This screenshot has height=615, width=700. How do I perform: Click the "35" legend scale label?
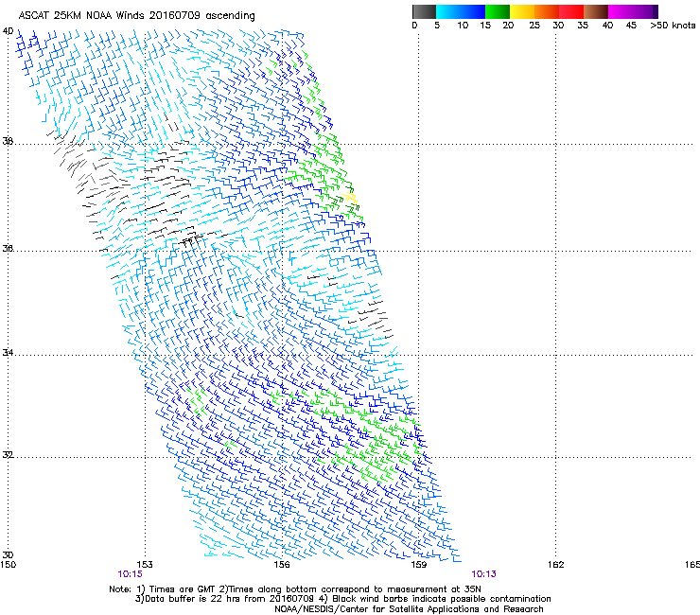coord(583,26)
